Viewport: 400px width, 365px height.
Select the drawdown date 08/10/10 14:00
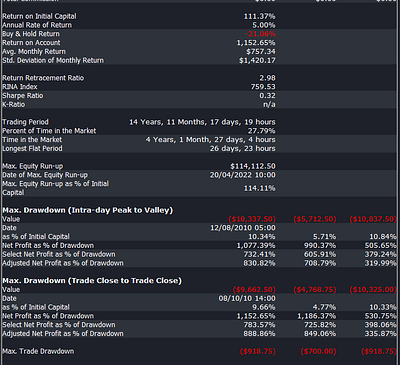pyautogui.click(x=247, y=298)
